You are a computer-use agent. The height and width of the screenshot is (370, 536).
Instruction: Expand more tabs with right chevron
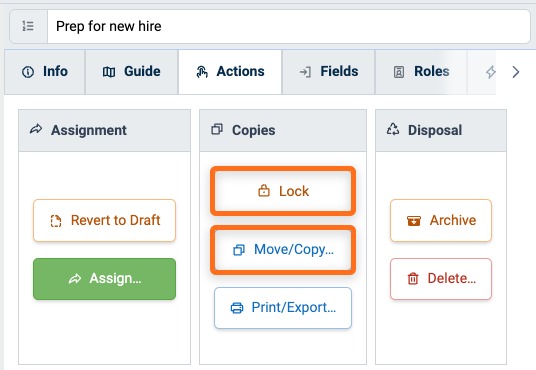coord(516,72)
